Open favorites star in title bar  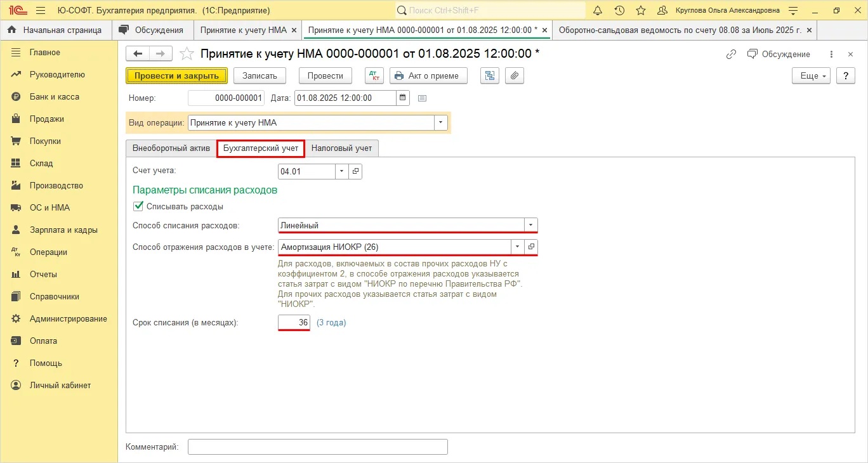pyautogui.click(x=641, y=10)
